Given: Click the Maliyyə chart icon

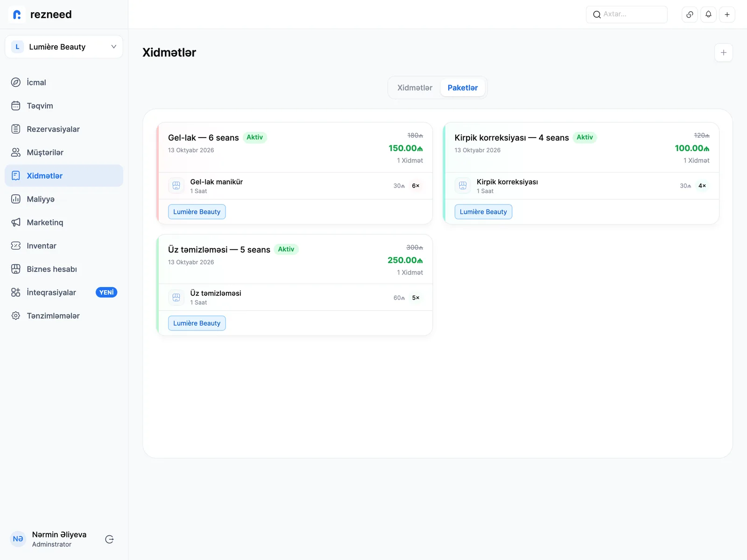Looking at the screenshot, I should (16, 199).
